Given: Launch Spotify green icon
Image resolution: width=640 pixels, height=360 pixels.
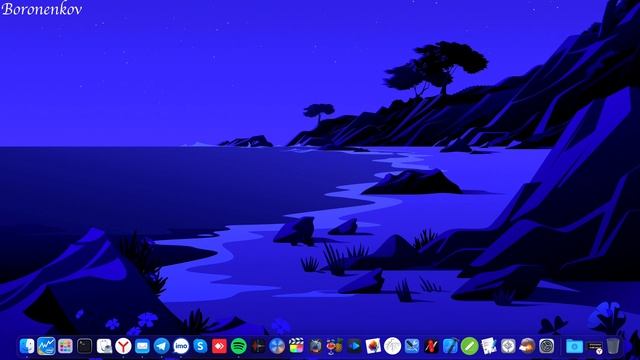Looking at the screenshot, I should 238,346.
